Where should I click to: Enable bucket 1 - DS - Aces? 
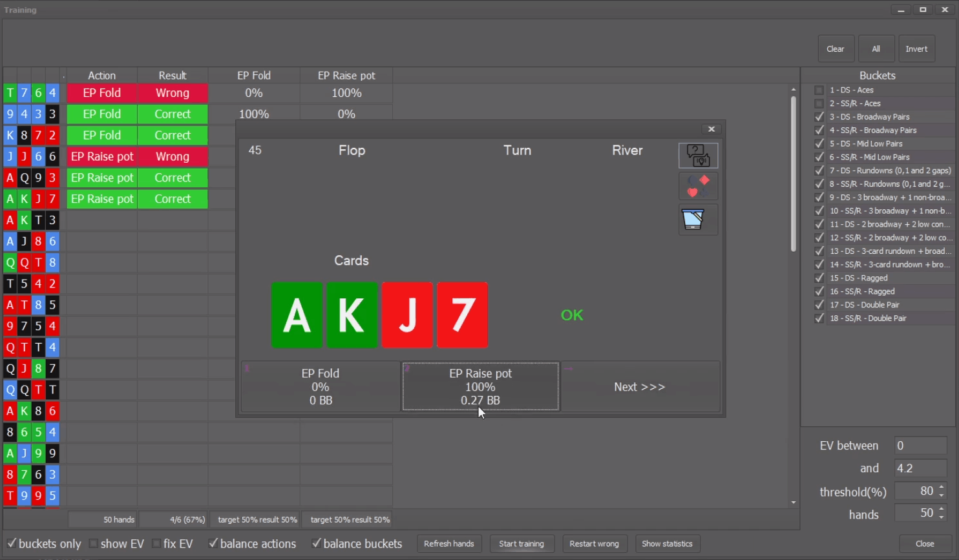[819, 90]
